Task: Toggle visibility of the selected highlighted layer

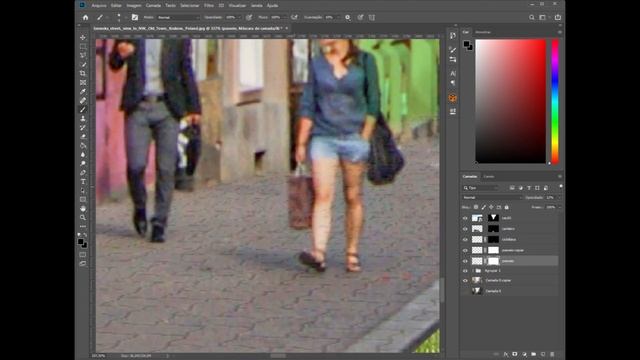Action: (x=465, y=261)
